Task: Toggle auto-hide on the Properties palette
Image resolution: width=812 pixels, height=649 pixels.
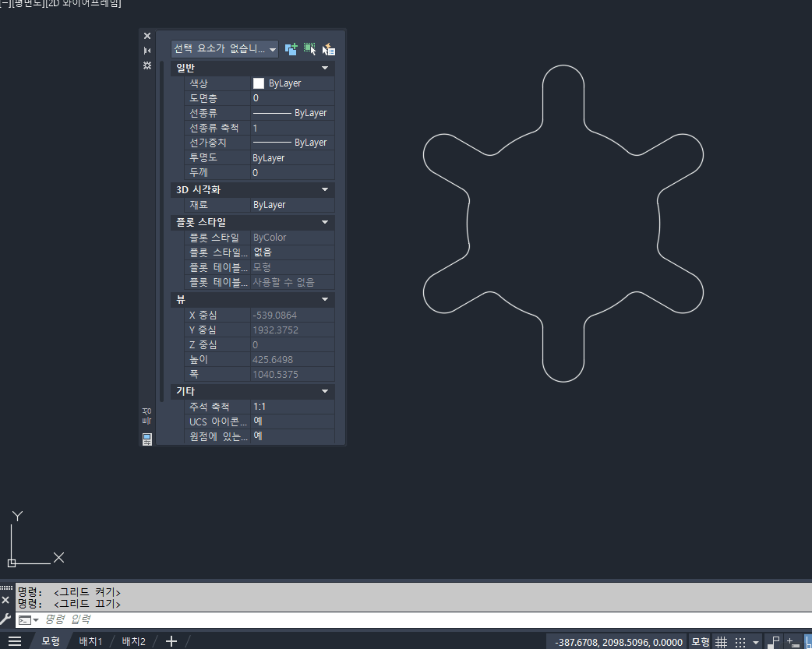Action: pyautogui.click(x=147, y=51)
